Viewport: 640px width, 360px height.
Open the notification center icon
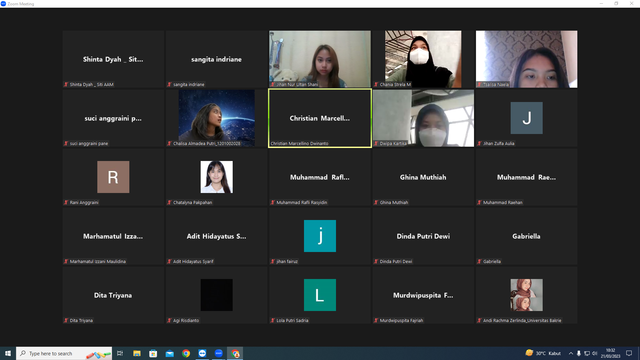click(629, 353)
